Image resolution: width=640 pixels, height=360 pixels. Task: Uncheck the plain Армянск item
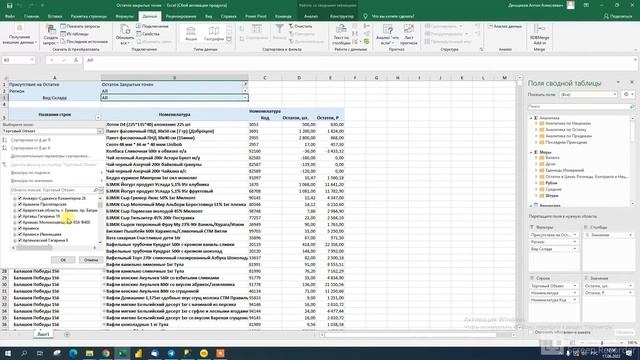click(20, 228)
